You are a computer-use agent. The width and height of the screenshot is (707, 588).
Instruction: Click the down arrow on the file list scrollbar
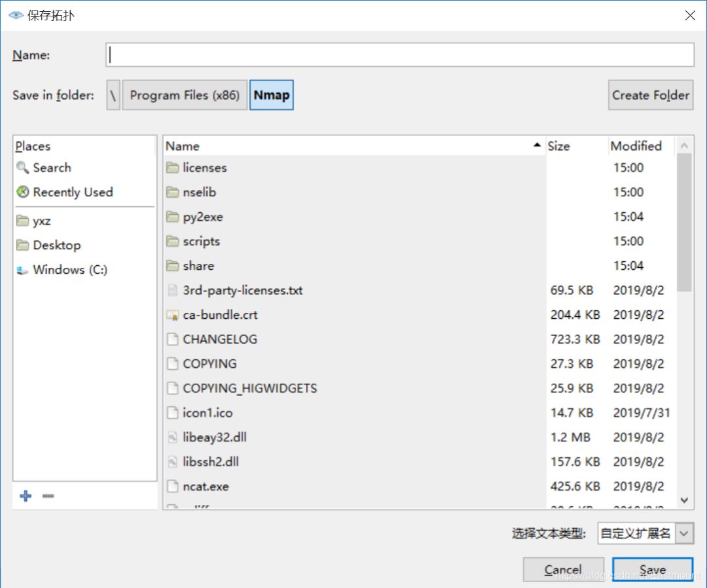click(684, 500)
